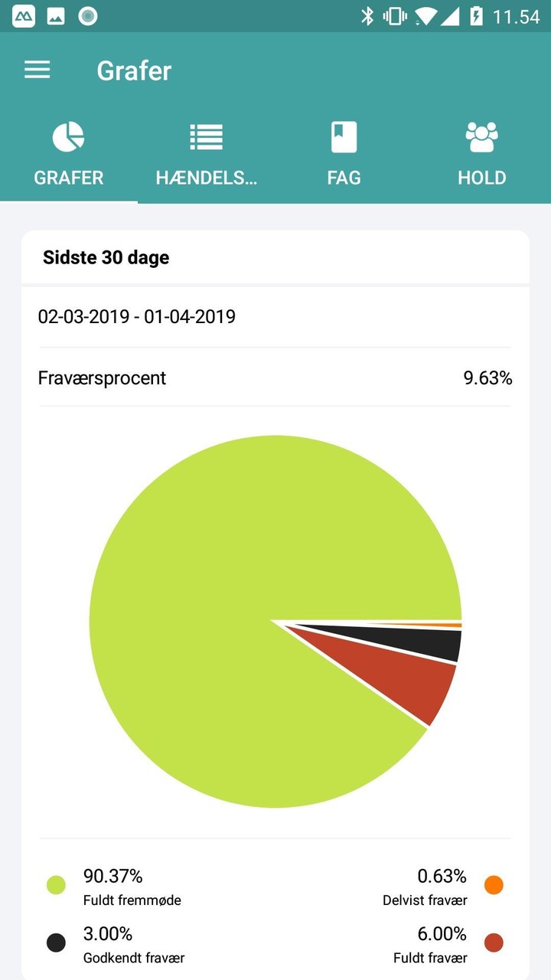This screenshot has width=551, height=980.
Task: Select the bookmark icon above FAG
Action: click(344, 136)
